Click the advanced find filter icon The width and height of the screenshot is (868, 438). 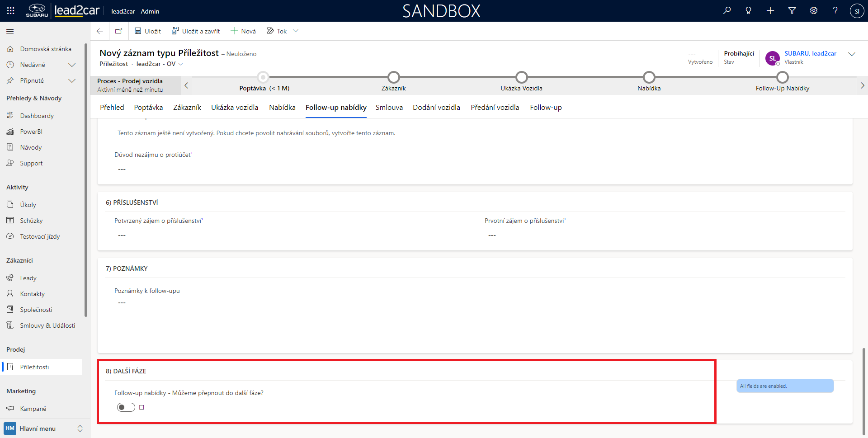tap(792, 11)
